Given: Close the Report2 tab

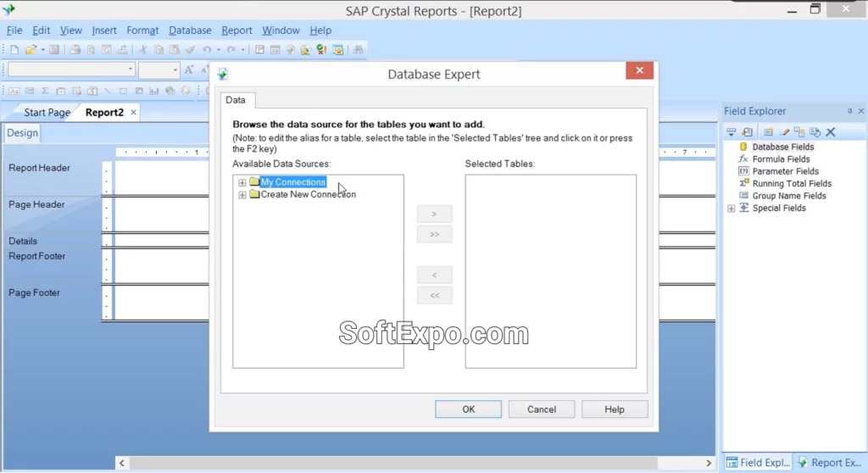Looking at the screenshot, I should tap(133, 113).
